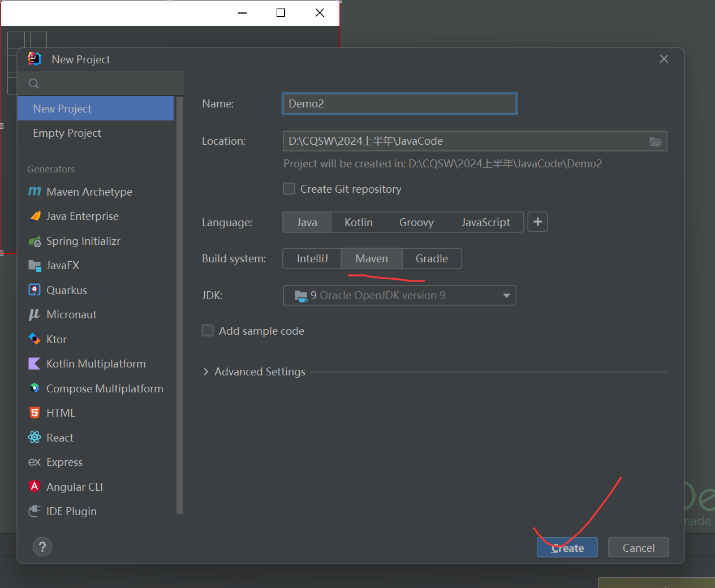
Task: Open the Angular CLI generator
Action: pyautogui.click(x=75, y=487)
